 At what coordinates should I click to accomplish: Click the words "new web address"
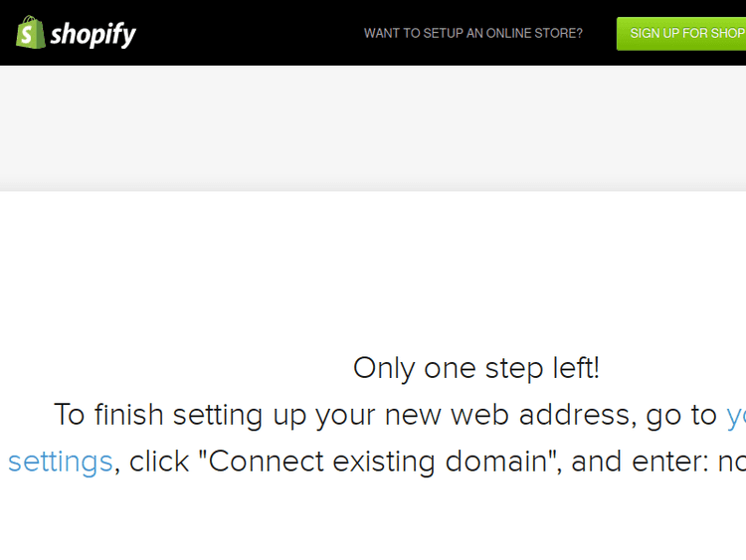point(508,415)
